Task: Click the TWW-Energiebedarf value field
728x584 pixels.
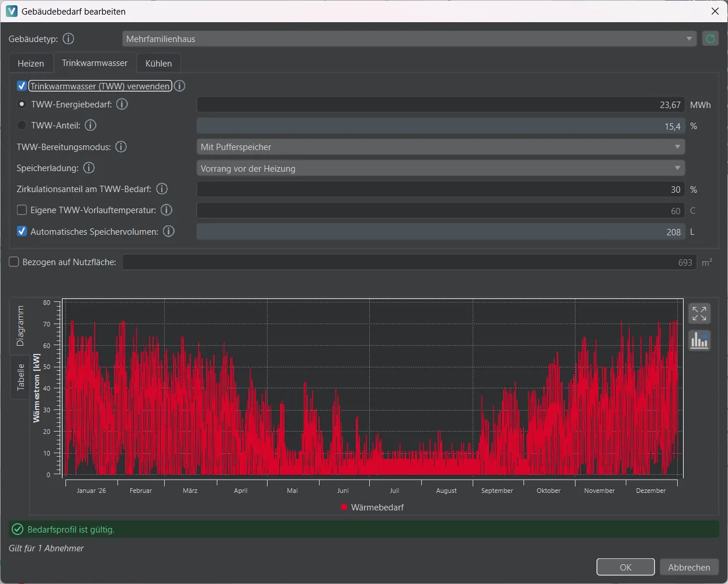Action: [x=441, y=105]
